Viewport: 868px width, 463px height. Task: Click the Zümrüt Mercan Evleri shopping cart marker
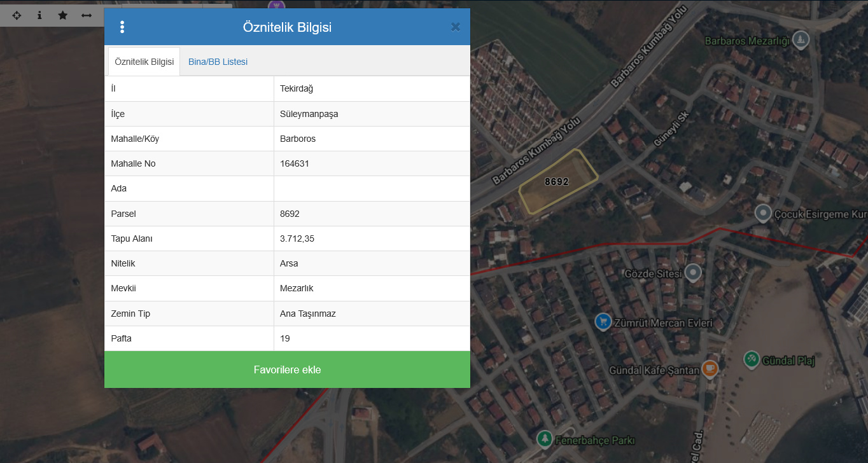pos(603,322)
